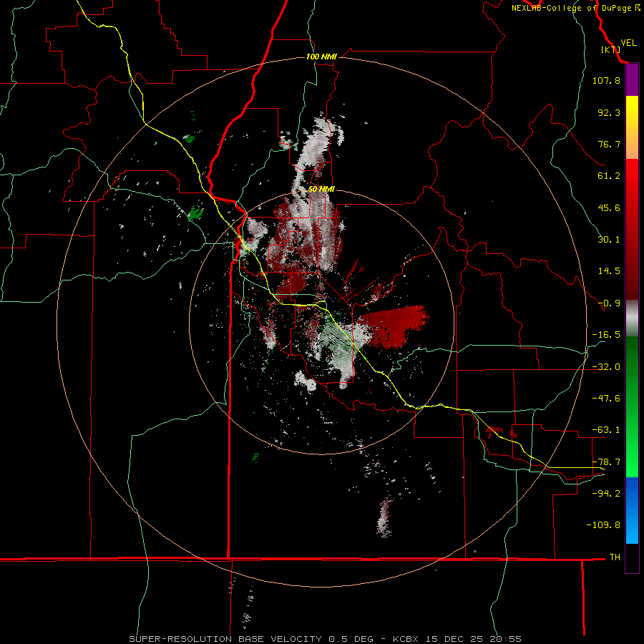Image resolution: width=644 pixels, height=644 pixels.
Task: Select the 76.7 legend value
Action: coord(609,144)
